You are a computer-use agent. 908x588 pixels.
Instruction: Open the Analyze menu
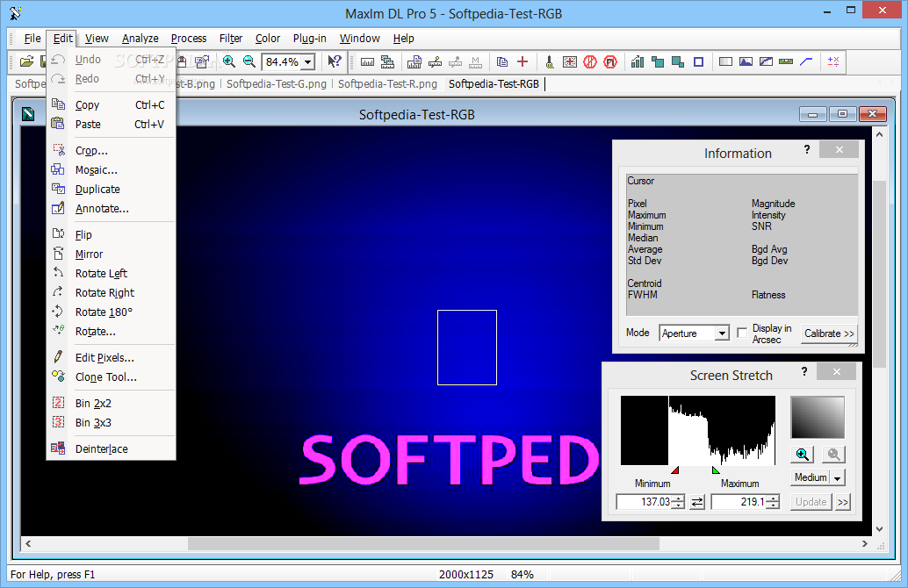click(141, 39)
